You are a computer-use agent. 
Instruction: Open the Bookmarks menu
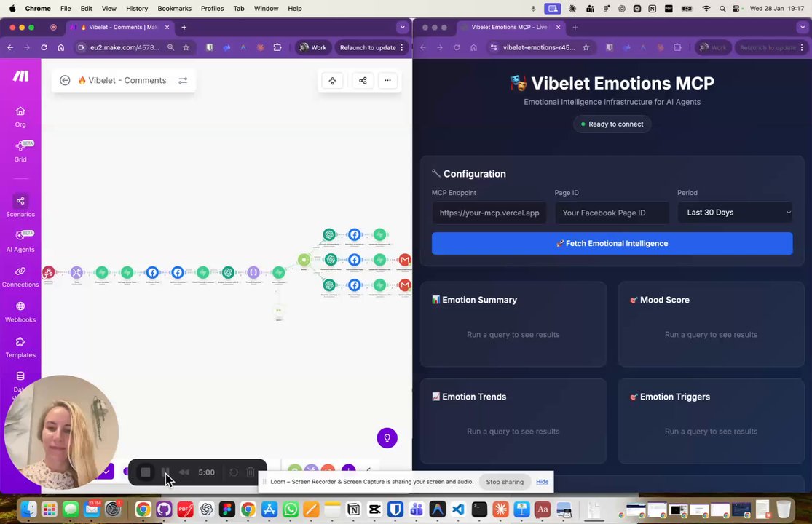point(175,8)
